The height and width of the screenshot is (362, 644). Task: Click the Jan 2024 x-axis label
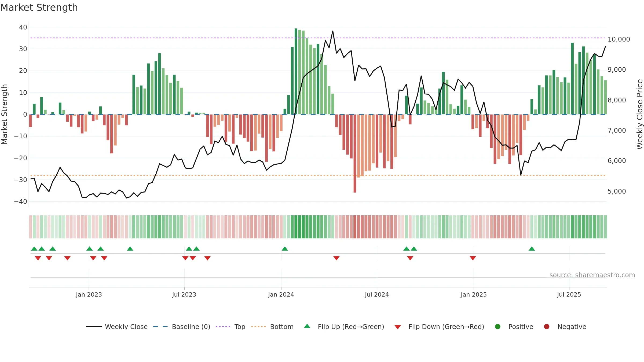(281, 295)
